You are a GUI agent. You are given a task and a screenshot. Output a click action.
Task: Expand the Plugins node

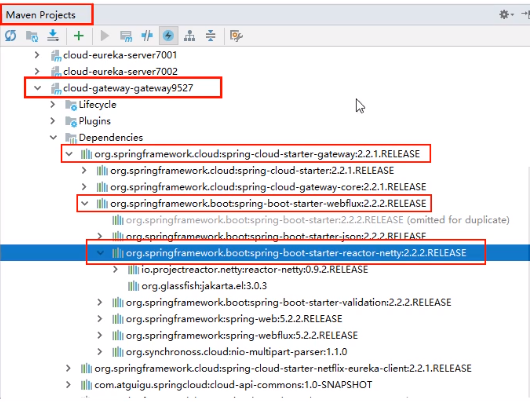click(53, 121)
